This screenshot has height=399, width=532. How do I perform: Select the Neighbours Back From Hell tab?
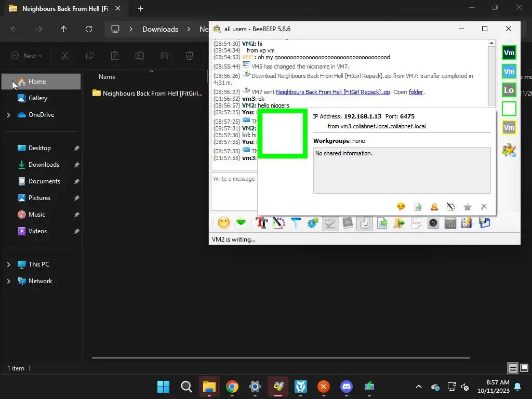pos(64,9)
